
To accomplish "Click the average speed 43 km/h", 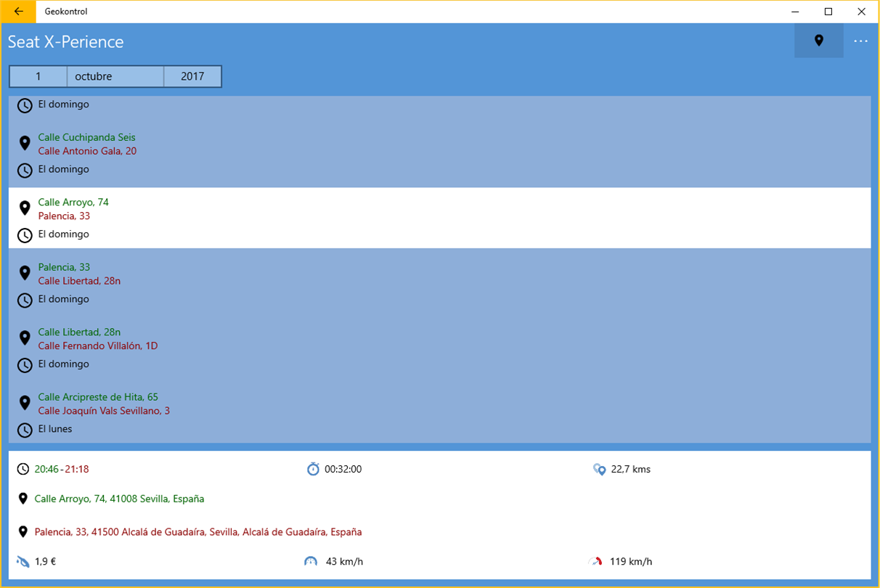I will point(345,561).
